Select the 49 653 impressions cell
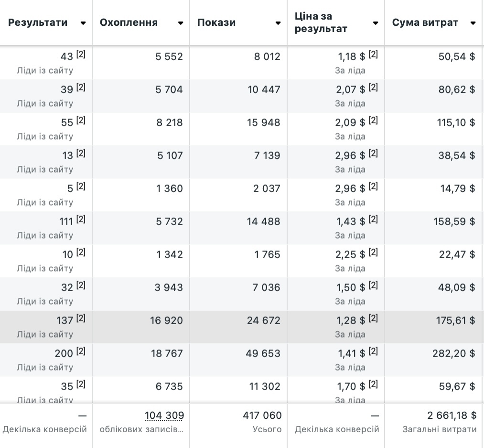484x448 pixels. coord(264,353)
